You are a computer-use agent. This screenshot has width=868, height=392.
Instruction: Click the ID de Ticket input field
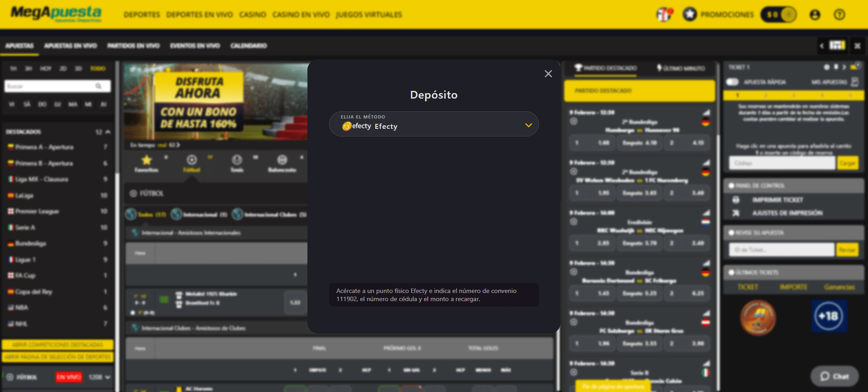(782, 250)
